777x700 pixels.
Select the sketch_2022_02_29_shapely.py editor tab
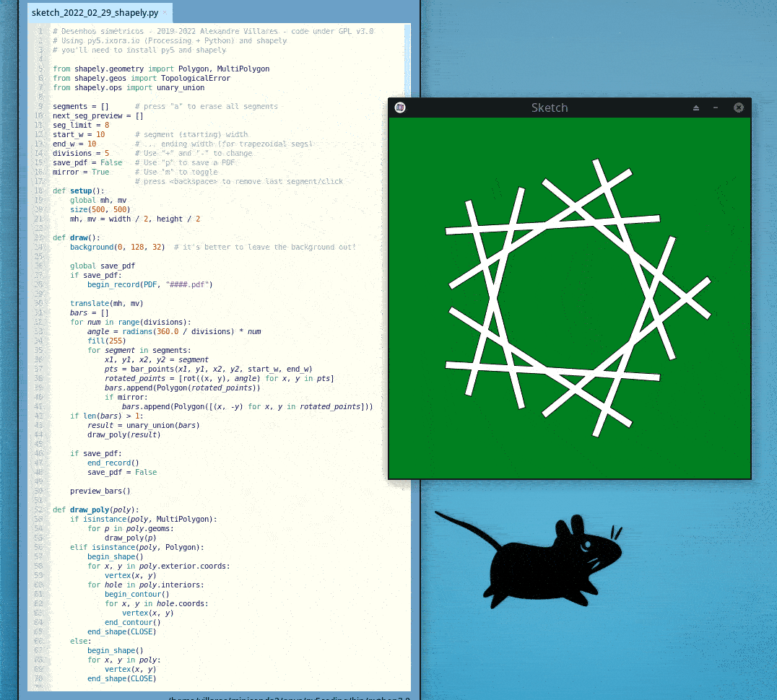94,12
